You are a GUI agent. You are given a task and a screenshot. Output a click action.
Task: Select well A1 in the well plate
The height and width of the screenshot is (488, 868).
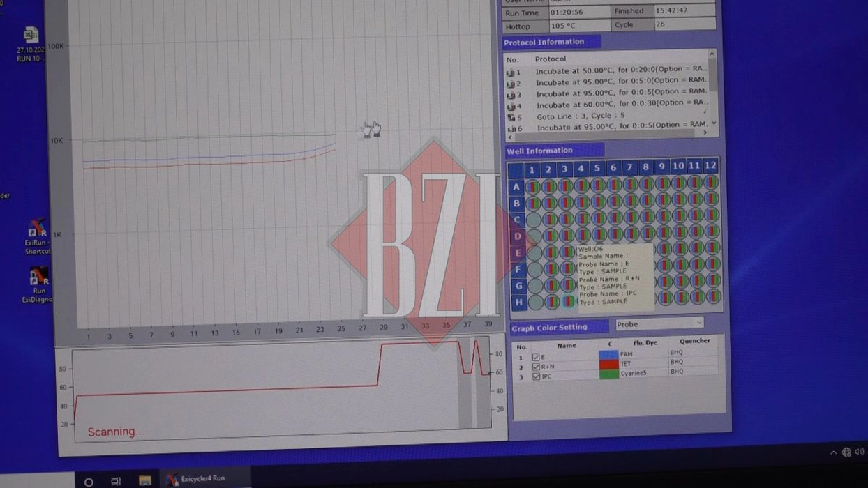pyautogui.click(x=532, y=187)
